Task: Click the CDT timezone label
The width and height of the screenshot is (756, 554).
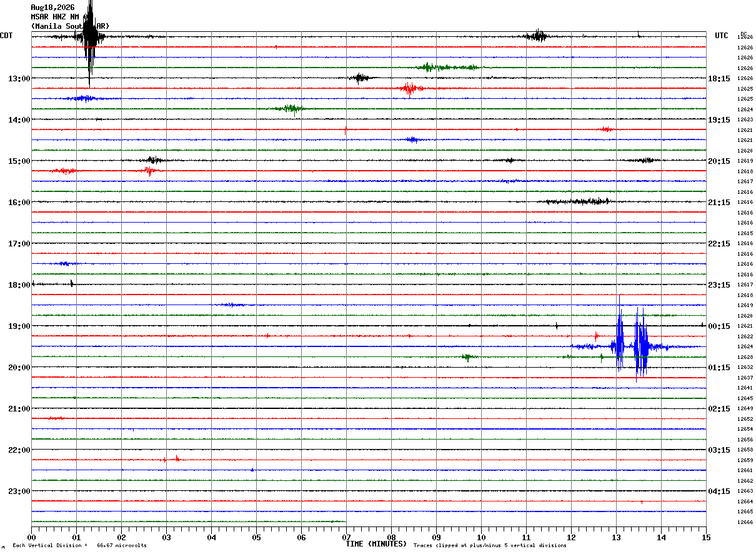Action: coord(6,36)
